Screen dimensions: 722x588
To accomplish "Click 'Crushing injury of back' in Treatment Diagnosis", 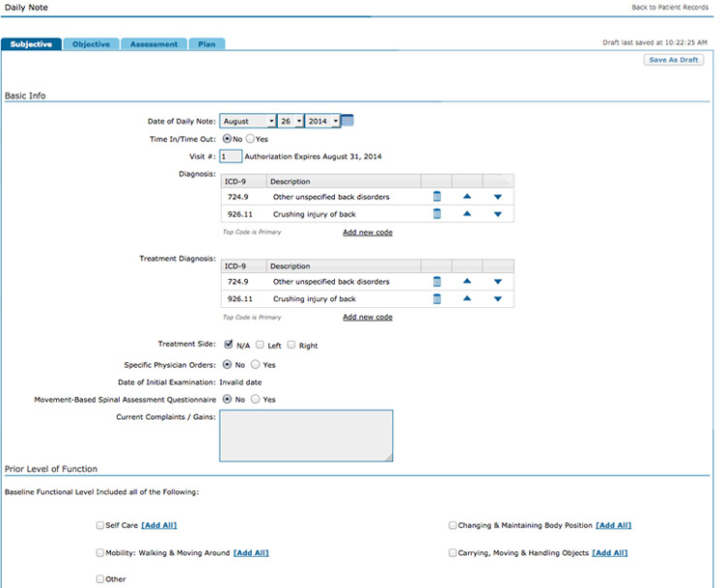I will 315,299.
